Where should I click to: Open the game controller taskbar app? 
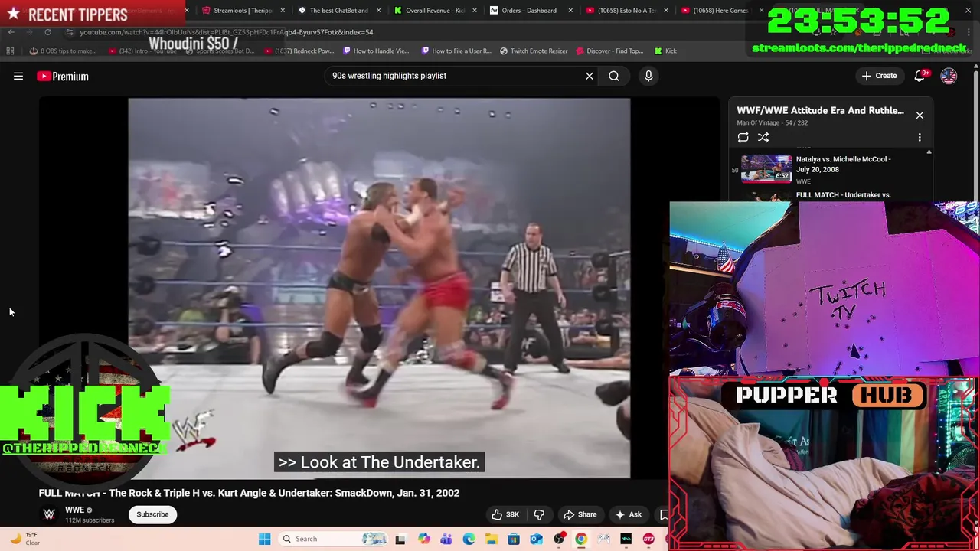[604, 539]
